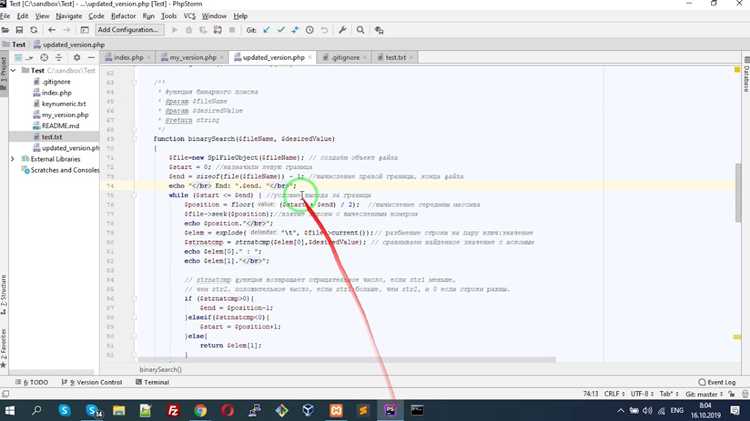
Task: Click the Stop square icon
Action: click(232, 30)
